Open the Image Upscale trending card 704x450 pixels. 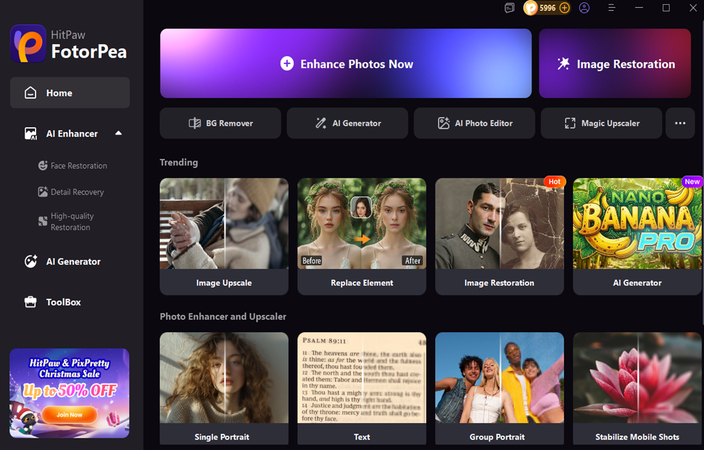pos(224,236)
